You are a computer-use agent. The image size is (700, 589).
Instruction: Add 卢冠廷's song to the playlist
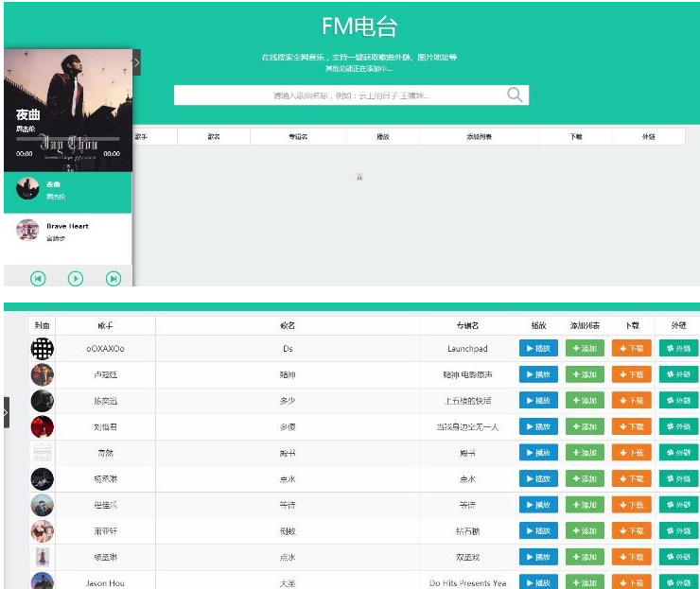pos(585,374)
